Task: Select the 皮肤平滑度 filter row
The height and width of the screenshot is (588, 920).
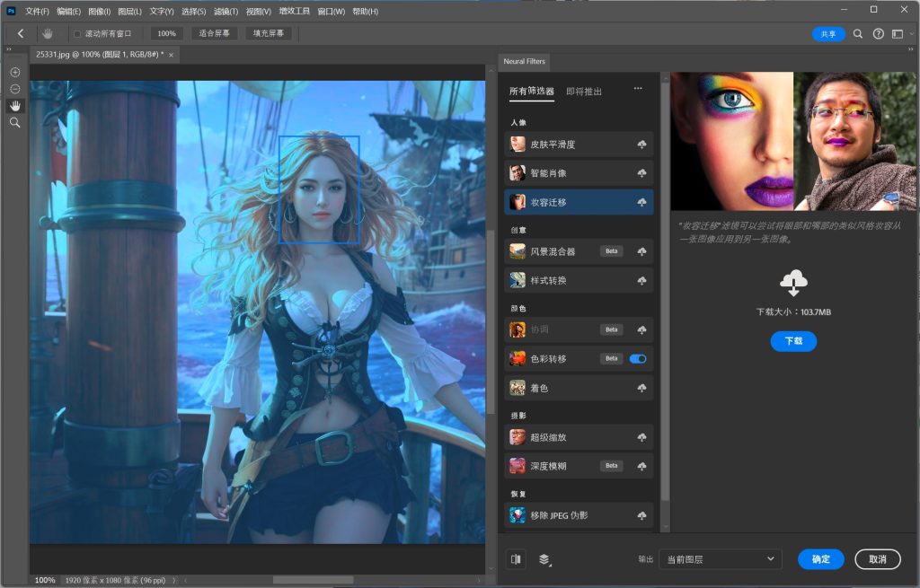Action: pos(579,145)
